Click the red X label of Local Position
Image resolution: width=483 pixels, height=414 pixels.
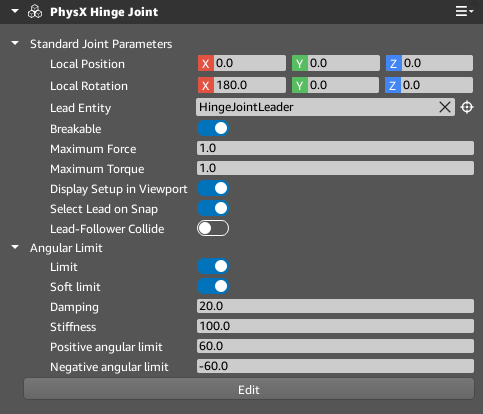click(206, 63)
